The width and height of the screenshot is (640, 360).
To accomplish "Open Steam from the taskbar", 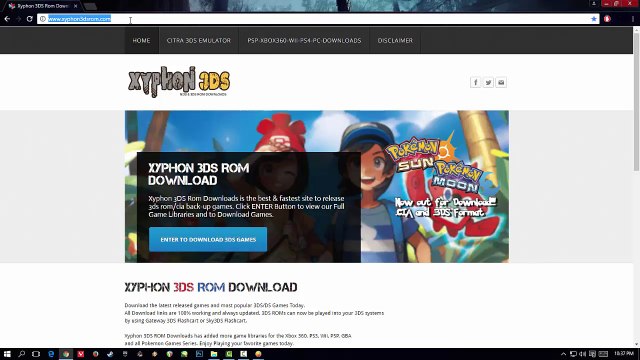I will coord(110,354).
